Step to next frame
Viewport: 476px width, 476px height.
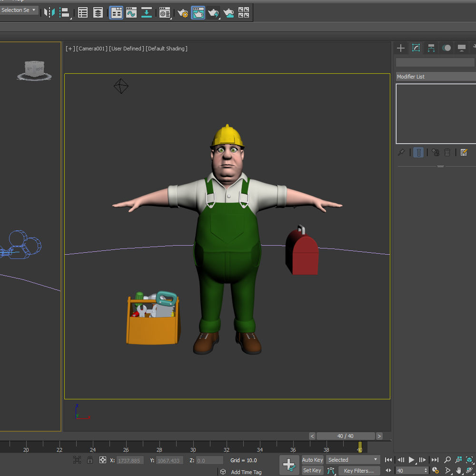(x=422, y=460)
